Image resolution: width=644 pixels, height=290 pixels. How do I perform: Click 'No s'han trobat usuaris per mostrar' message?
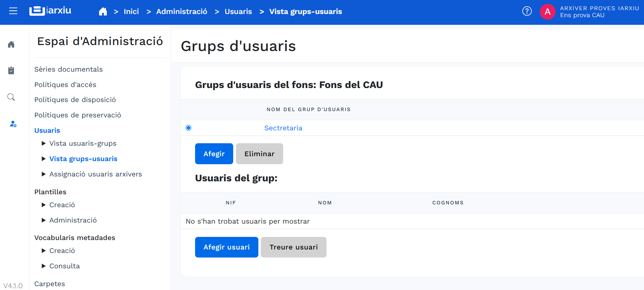(x=248, y=221)
